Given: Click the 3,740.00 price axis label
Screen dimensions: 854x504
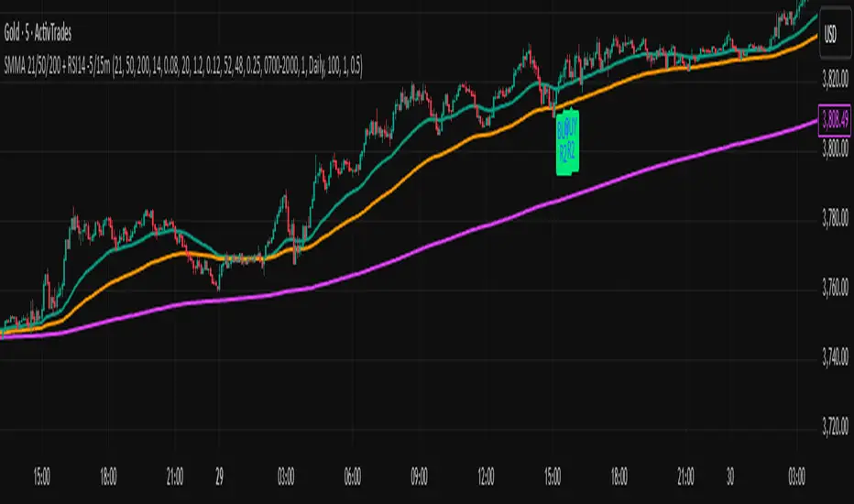Looking at the screenshot, I should 835,356.
